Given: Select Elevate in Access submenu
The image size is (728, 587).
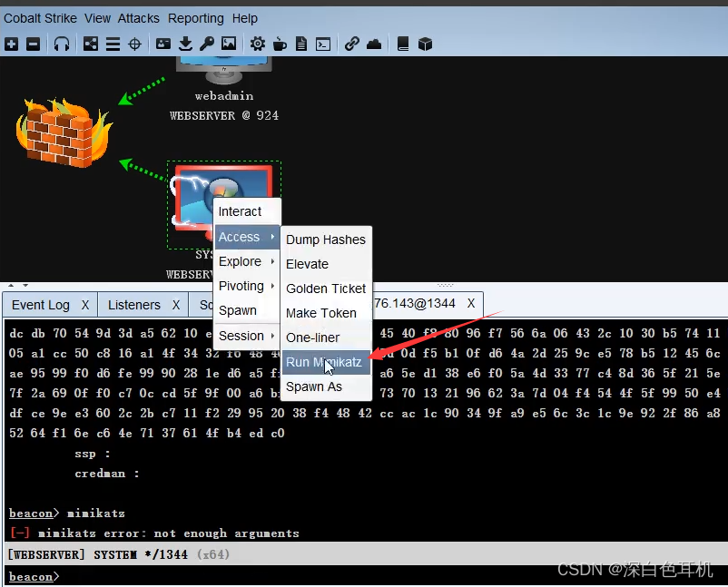Looking at the screenshot, I should click(326, 265).
